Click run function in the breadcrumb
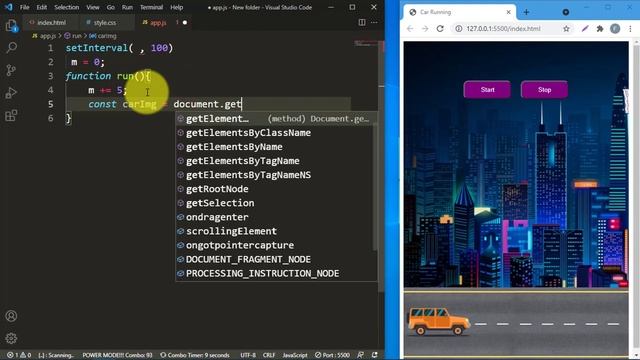This screenshot has height=360, width=640. tap(73, 36)
